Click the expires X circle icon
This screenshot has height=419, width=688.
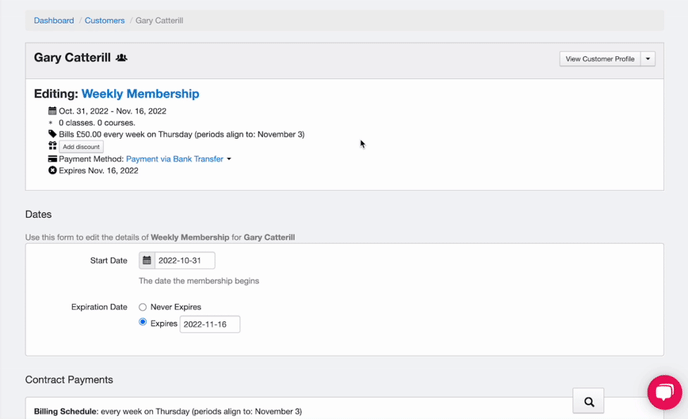coord(52,171)
